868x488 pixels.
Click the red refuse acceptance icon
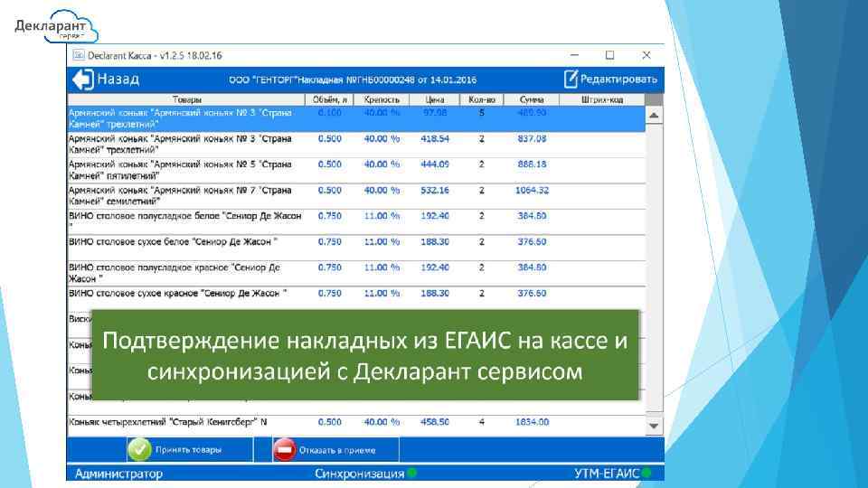(x=284, y=450)
